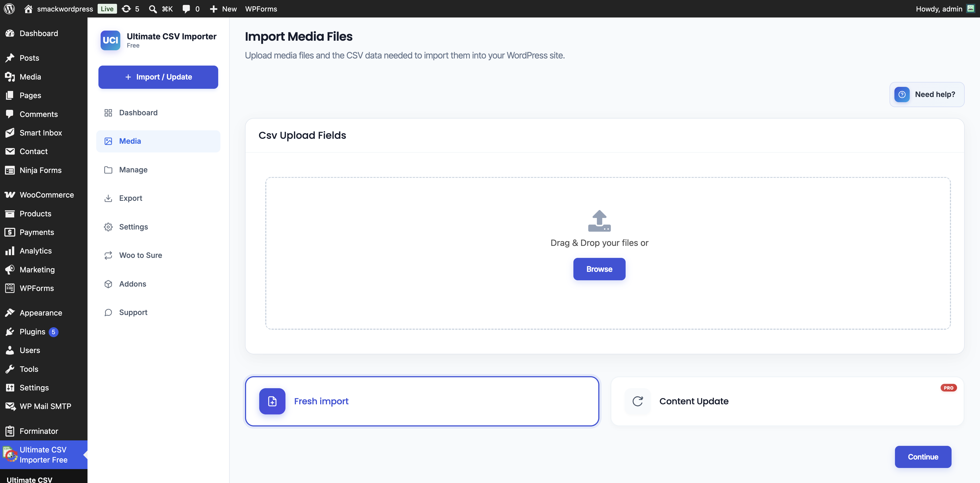Click the Plugins update count badge
This screenshot has width=980, height=483.
(53, 332)
